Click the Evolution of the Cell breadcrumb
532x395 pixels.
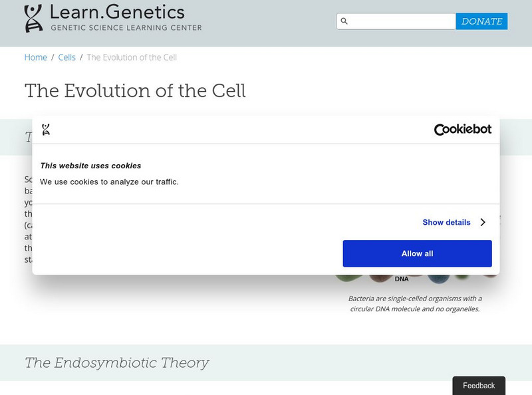[132, 57]
